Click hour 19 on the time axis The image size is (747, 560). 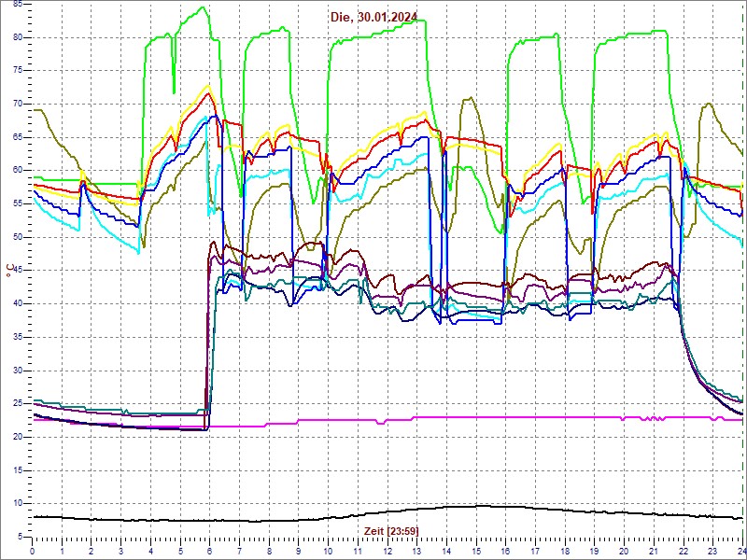click(595, 551)
